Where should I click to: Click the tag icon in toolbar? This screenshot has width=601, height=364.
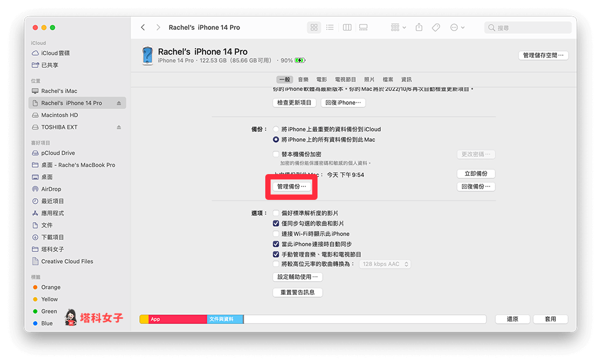(x=436, y=28)
